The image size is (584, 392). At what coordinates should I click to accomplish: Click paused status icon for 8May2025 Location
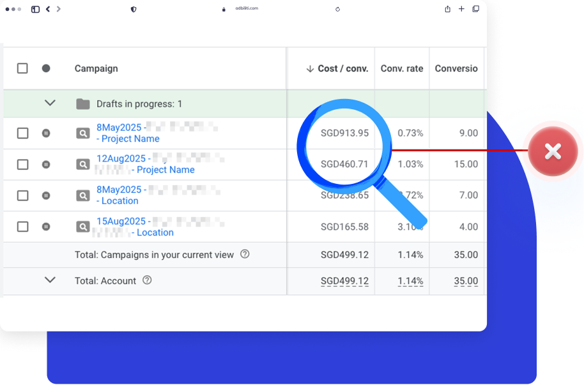pos(46,195)
